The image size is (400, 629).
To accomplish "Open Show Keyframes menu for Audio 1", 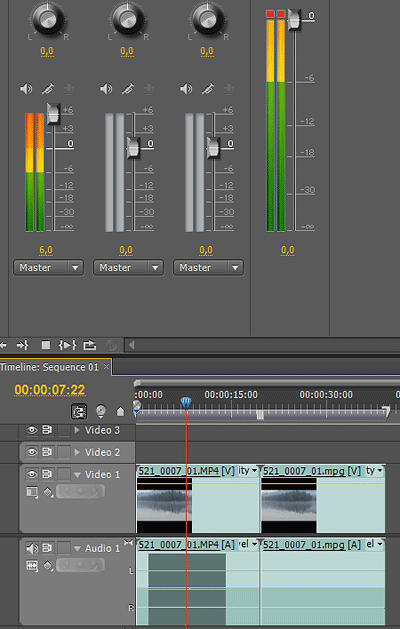I will click(x=48, y=566).
